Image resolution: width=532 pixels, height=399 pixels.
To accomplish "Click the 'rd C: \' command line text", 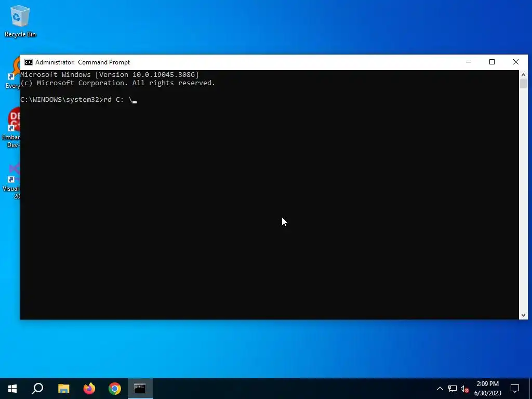I will (x=118, y=100).
